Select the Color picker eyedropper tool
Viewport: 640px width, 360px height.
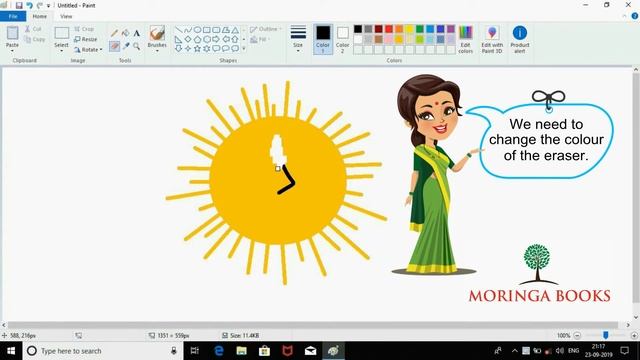point(126,46)
